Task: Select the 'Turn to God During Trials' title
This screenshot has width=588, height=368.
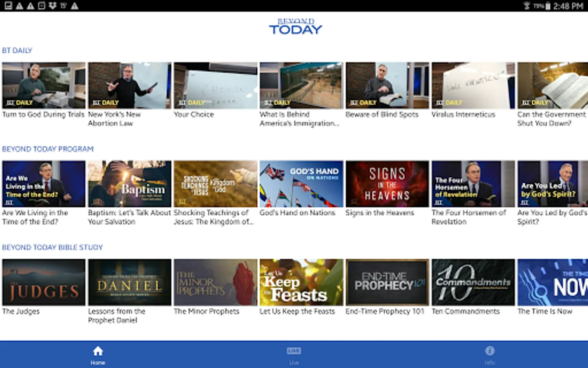Action: point(43,114)
